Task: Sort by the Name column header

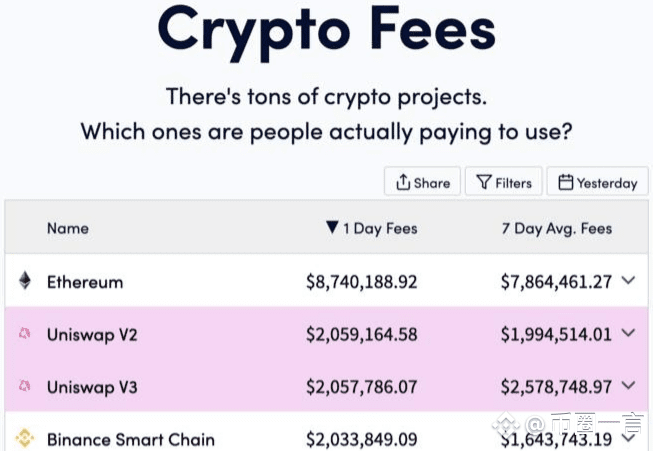Action: click(x=68, y=228)
